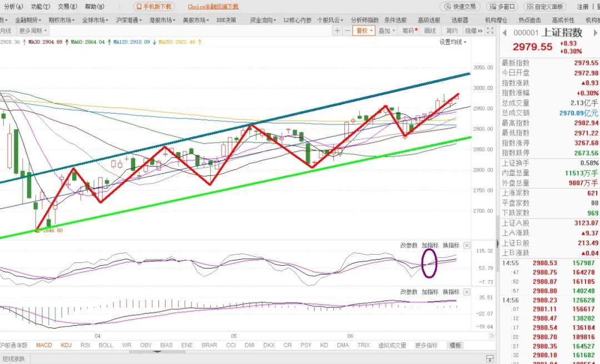This screenshot has height=364, width=600.
Task: Expand the 全球市场 dropdown
Action: click(x=96, y=20)
